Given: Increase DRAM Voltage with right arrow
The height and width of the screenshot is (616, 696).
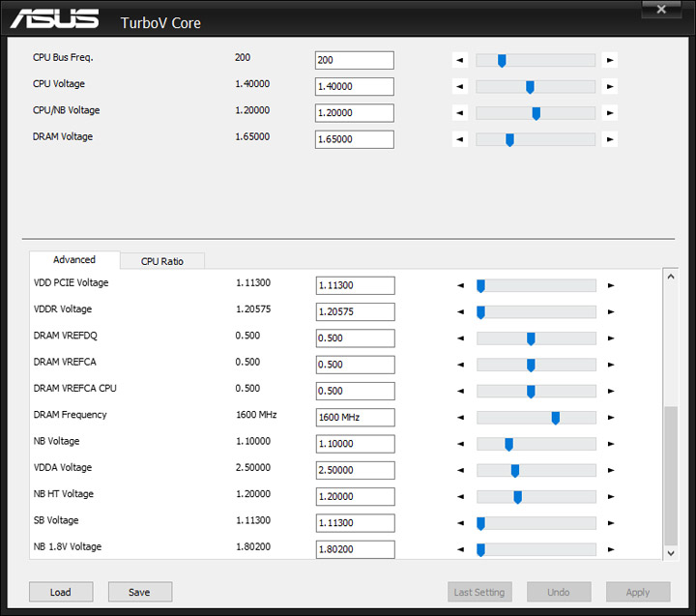Looking at the screenshot, I should 610,139.
